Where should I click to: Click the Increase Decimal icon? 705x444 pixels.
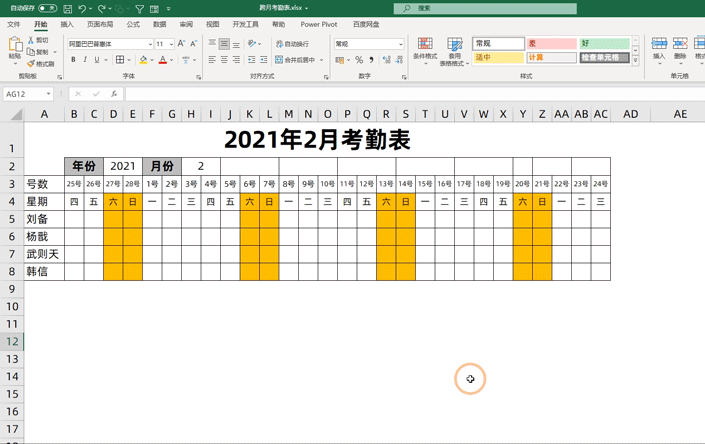[386, 59]
